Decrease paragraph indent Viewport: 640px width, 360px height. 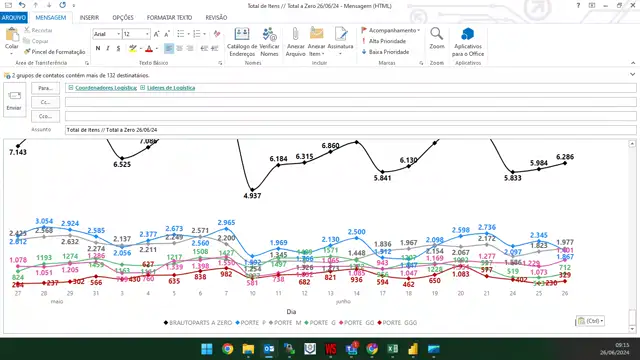click(204, 48)
